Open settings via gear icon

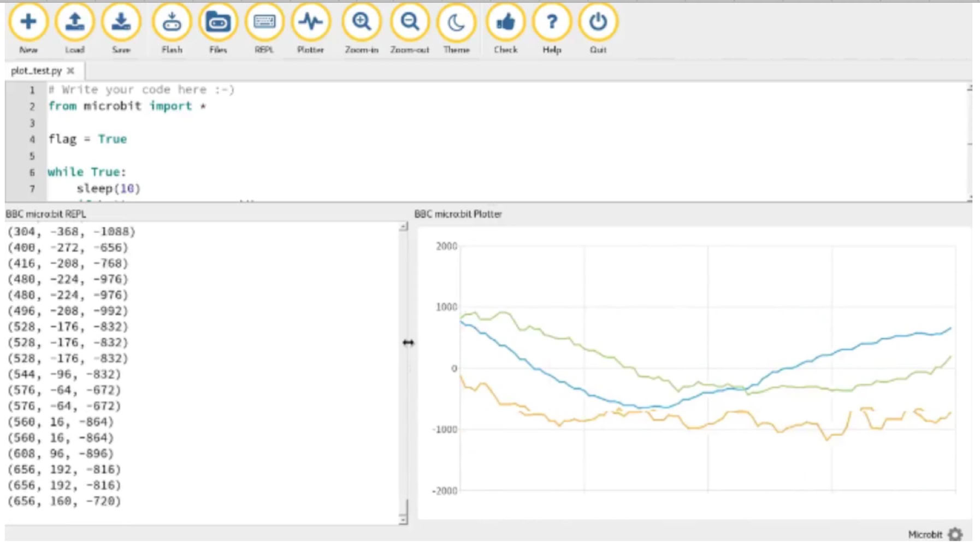point(955,534)
